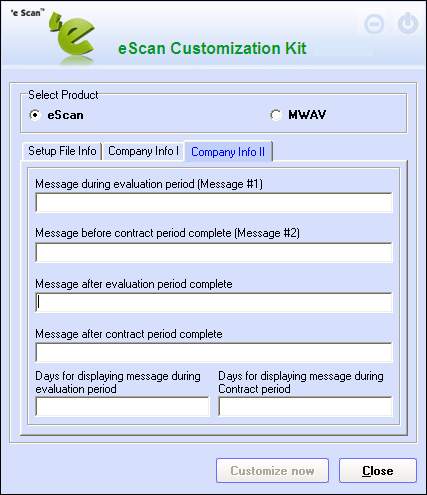Click the message after contract period complete field
Image resolution: width=427 pixels, height=495 pixels.
(214, 352)
